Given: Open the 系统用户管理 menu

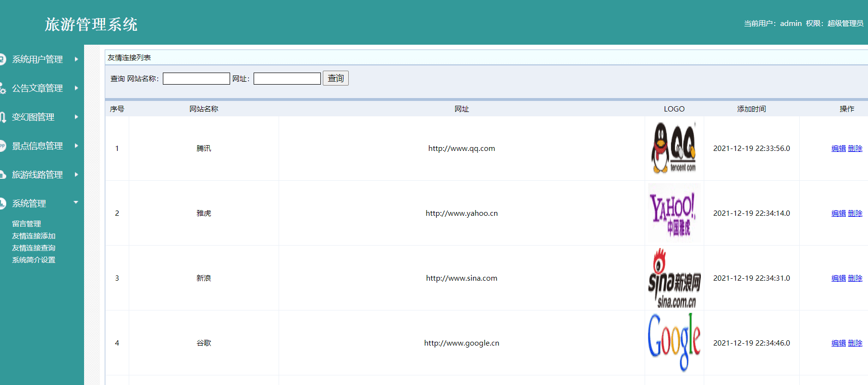Looking at the screenshot, I should [37, 59].
